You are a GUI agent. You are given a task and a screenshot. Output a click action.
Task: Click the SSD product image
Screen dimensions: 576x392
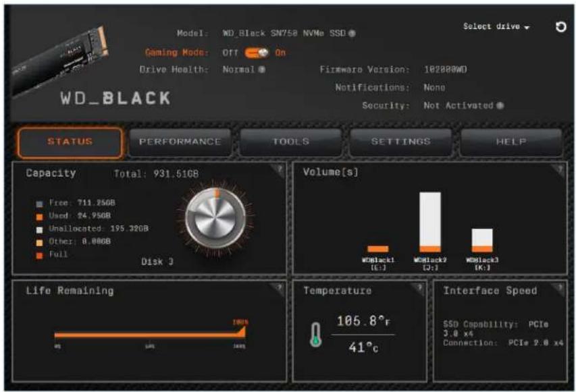[x=60, y=61]
